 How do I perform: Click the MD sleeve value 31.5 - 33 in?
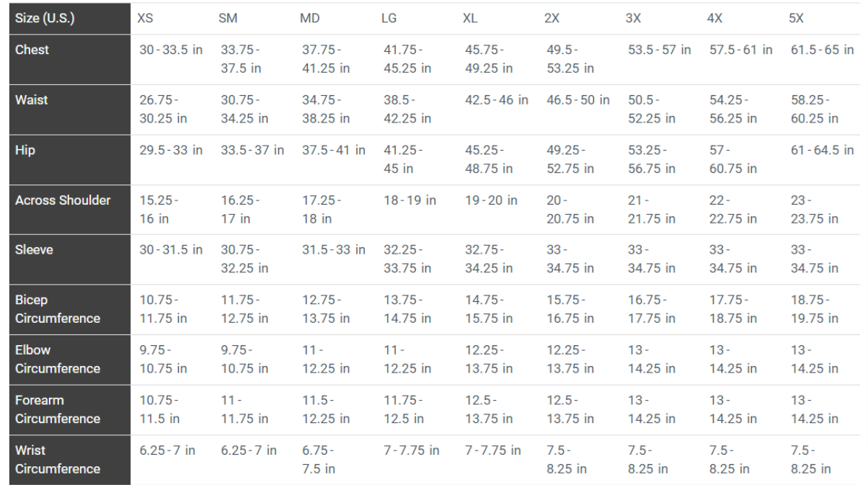(x=334, y=250)
